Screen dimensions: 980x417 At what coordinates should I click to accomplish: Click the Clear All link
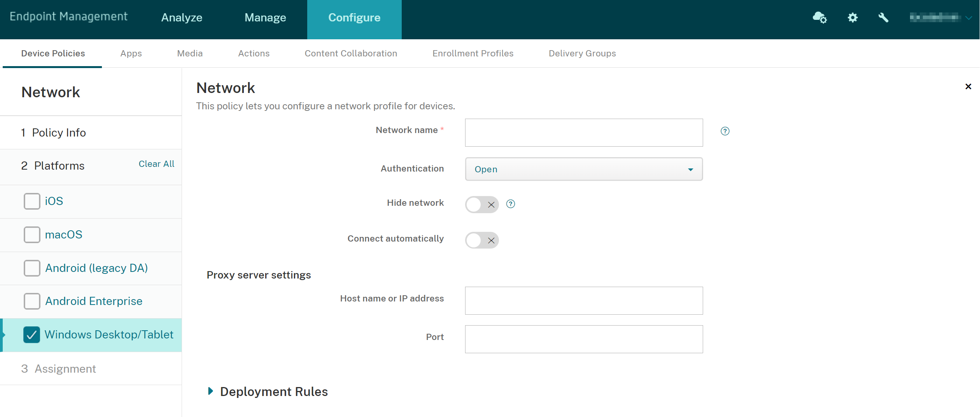coord(156,164)
